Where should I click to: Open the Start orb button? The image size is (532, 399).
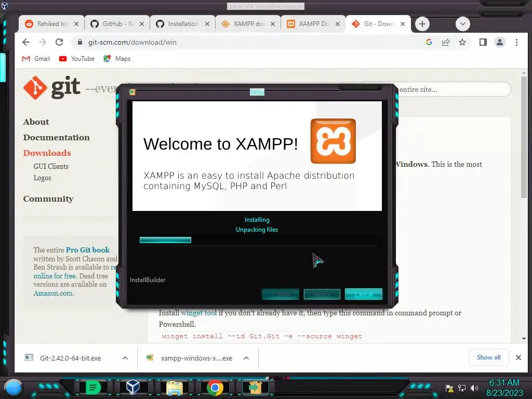(x=13, y=388)
